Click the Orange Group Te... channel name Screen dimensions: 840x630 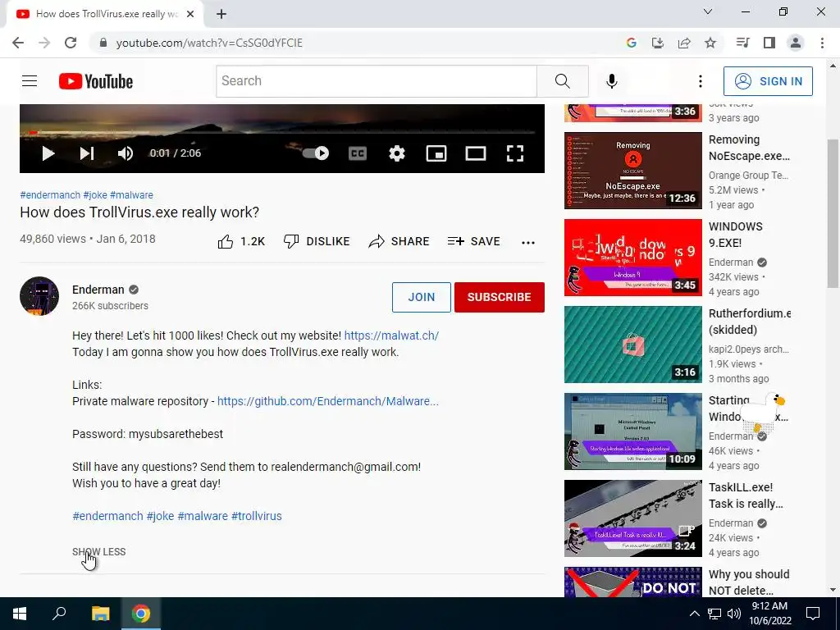(x=748, y=176)
